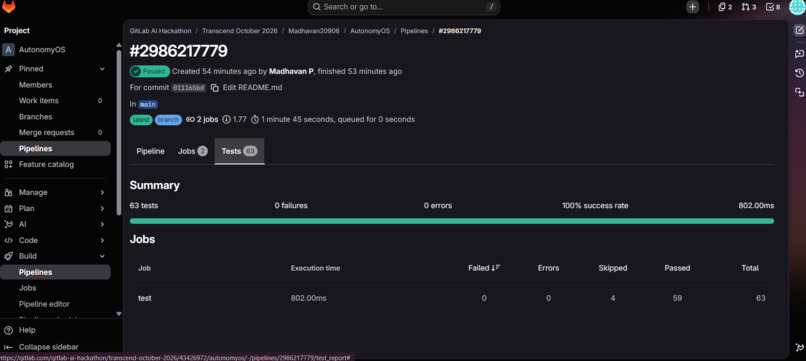
Task: Expand the AI section chevron
Action: pos(102,224)
